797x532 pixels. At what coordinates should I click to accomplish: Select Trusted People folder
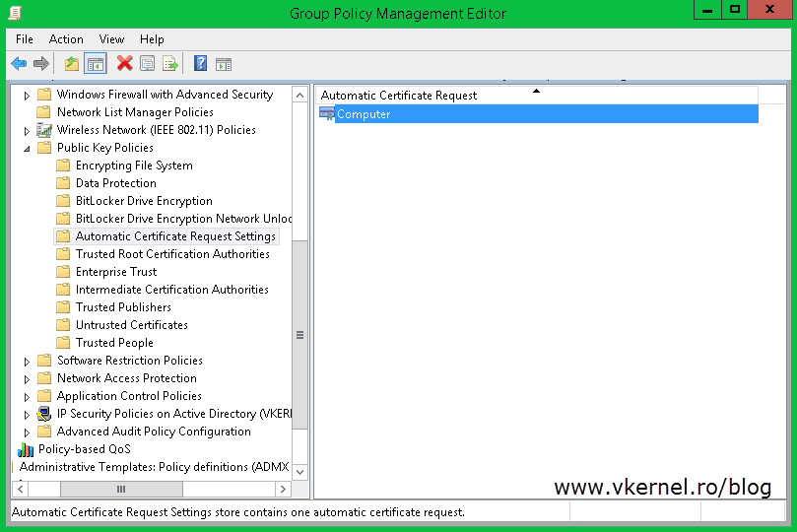pos(114,343)
